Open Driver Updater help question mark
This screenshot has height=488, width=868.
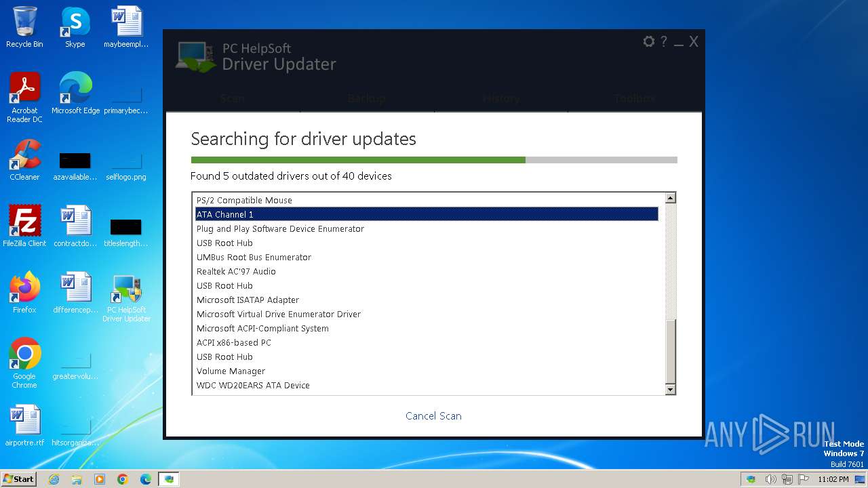pos(664,41)
